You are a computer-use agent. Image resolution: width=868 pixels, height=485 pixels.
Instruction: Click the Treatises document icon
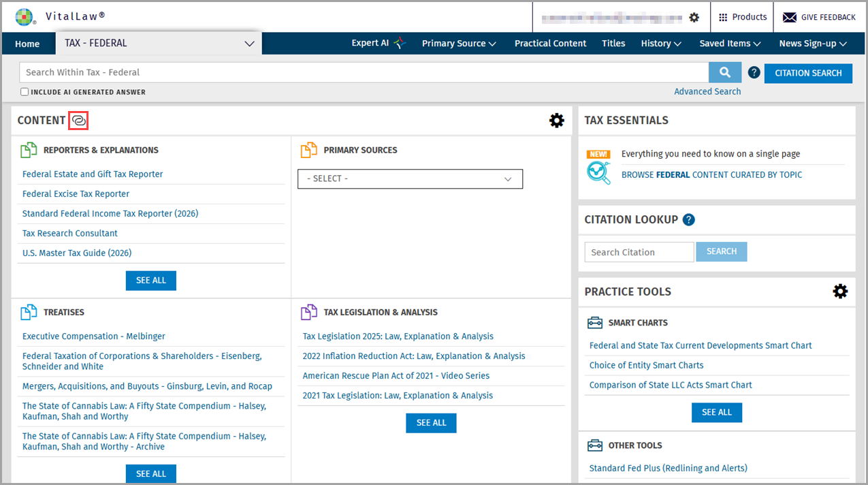pos(29,312)
